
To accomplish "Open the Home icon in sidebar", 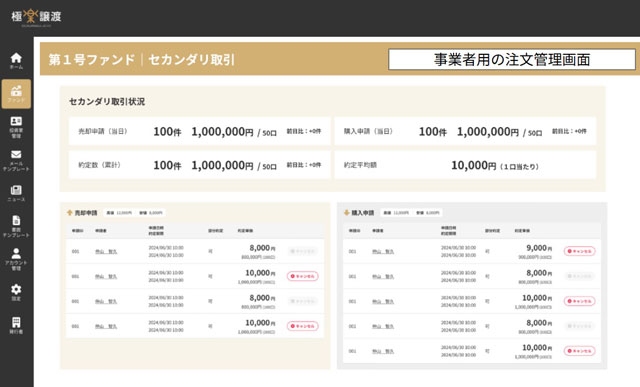I will pos(16,60).
